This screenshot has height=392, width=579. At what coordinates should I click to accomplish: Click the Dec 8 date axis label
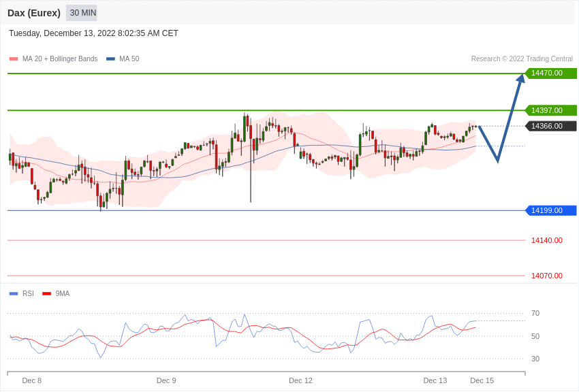pos(32,380)
